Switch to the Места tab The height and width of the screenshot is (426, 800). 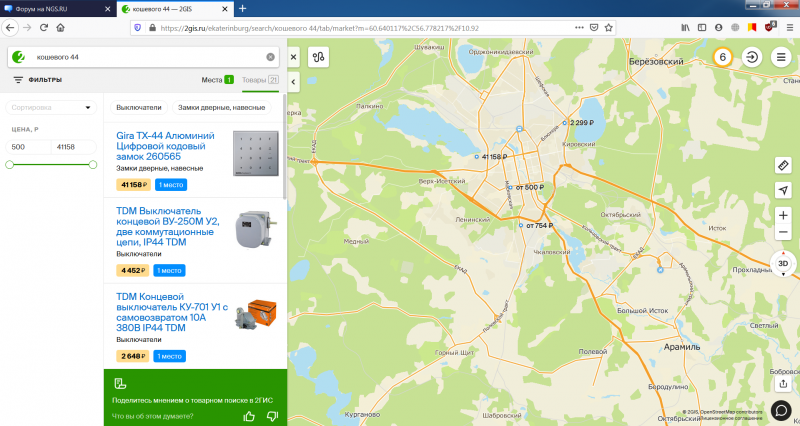(x=217, y=80)
